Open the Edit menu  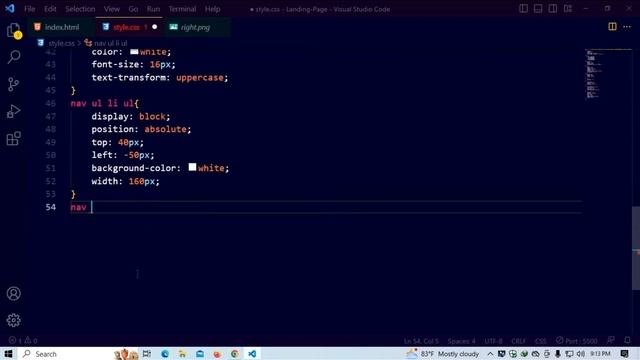[x=50, y=9]
